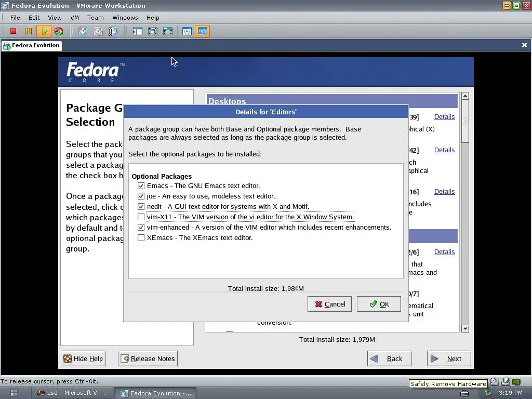532x399 pixels.
Task: Click the 'Optional Packages' heading
Action: [162, 177]
